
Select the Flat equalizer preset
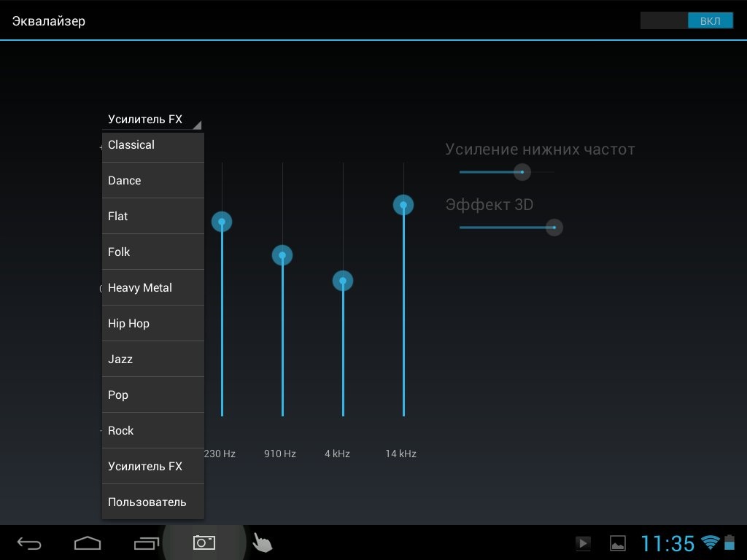152,217
